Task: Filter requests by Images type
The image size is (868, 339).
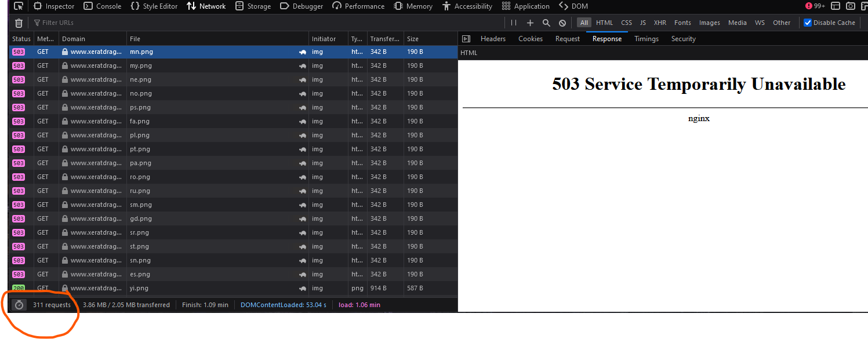Action: [709, 23]
